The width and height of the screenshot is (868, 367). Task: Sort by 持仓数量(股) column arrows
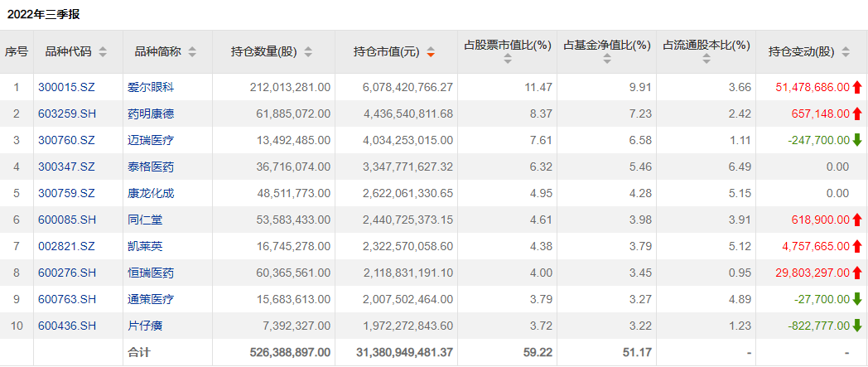tap(308, 52)
